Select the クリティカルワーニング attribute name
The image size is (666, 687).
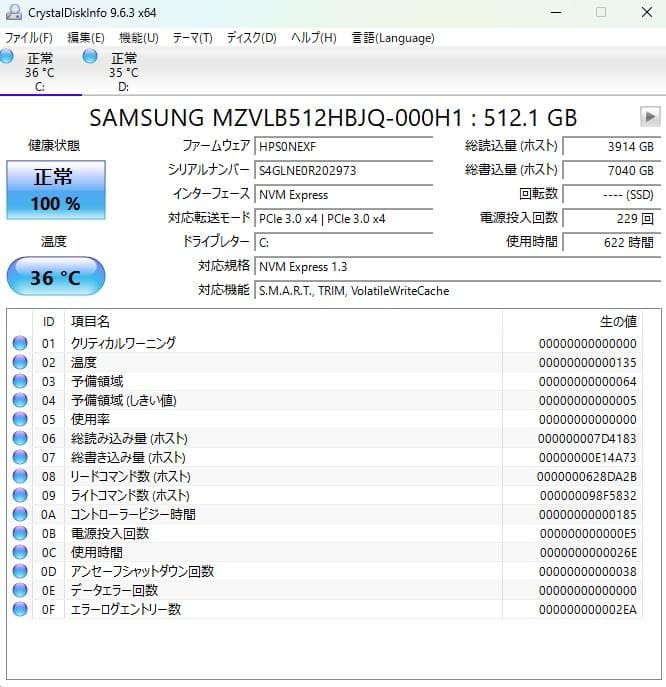[x=124, y=343]
